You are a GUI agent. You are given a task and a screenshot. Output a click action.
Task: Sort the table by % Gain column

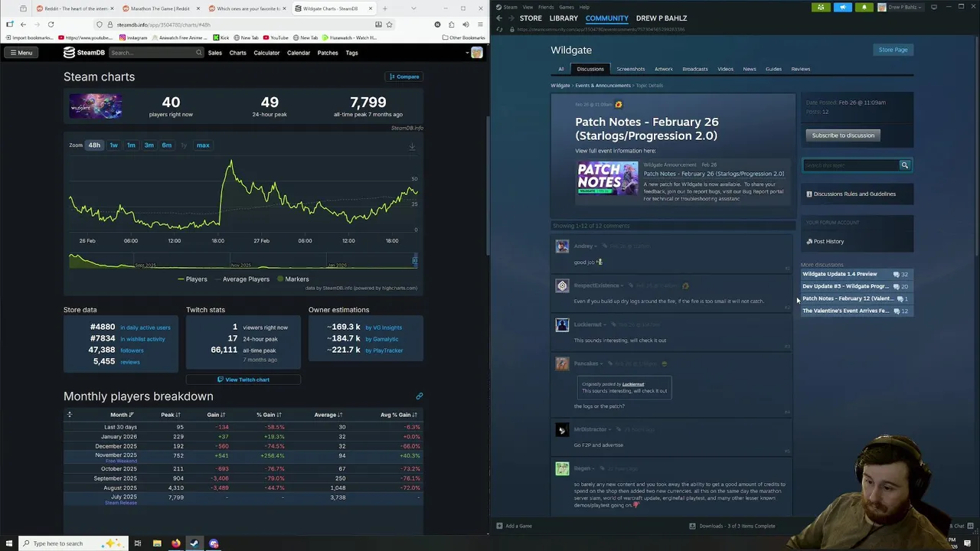click(269, 415)
